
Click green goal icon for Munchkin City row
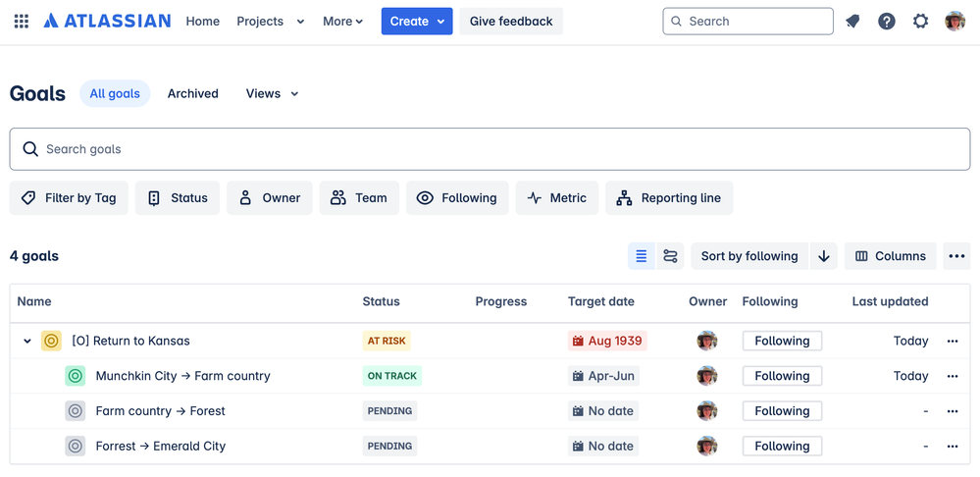pyautogui.click(x=75, y=376)
